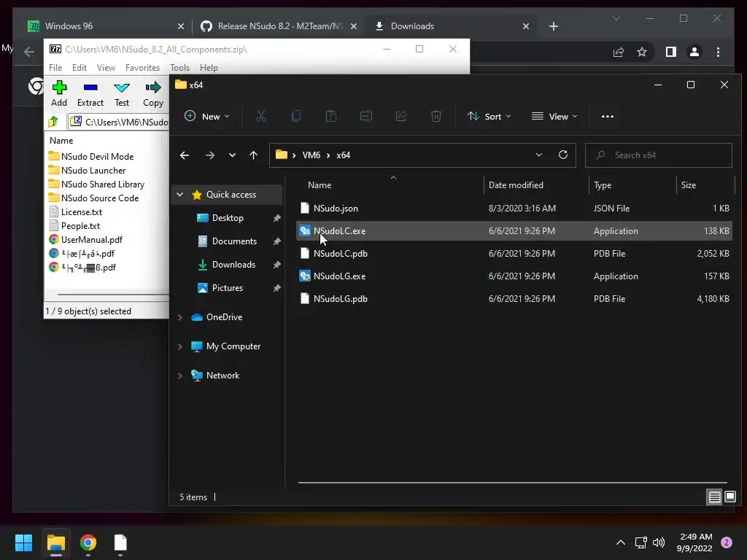Image resolution: width=747 pixels, height=560 pixels.
Task: Open the View menu in 7-Zip
Action: pos(106,68)
